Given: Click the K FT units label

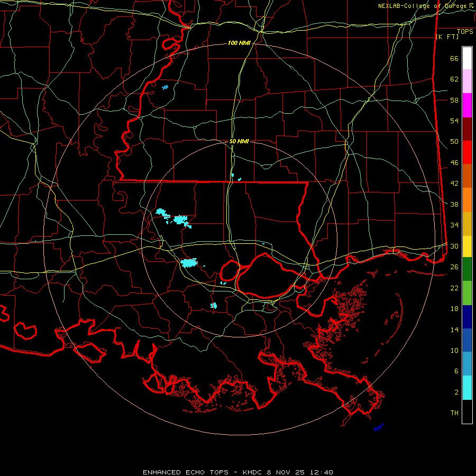Looking at the screenshot, I should (x=447, y=36).
